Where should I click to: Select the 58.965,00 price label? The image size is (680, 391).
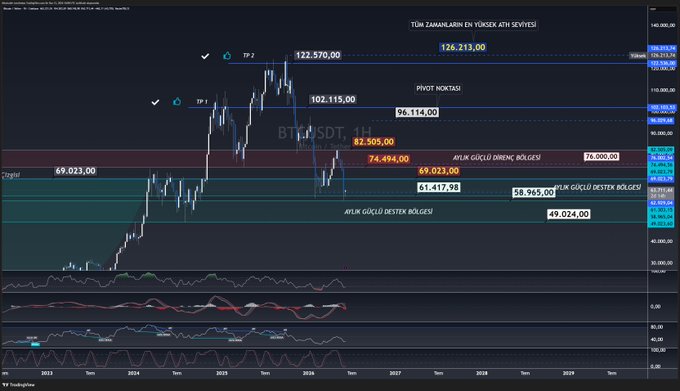pos(534,192)
